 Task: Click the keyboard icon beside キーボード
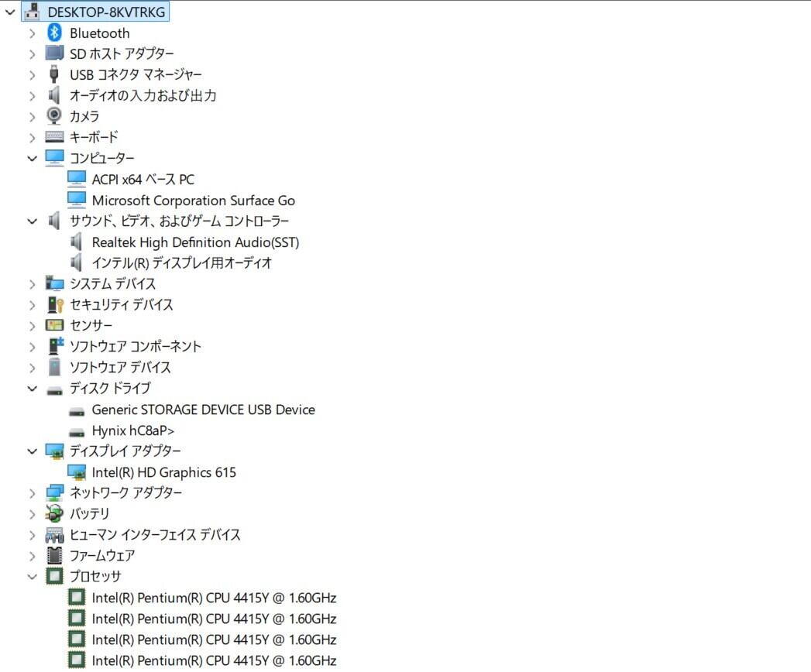[x=54, y=137]
